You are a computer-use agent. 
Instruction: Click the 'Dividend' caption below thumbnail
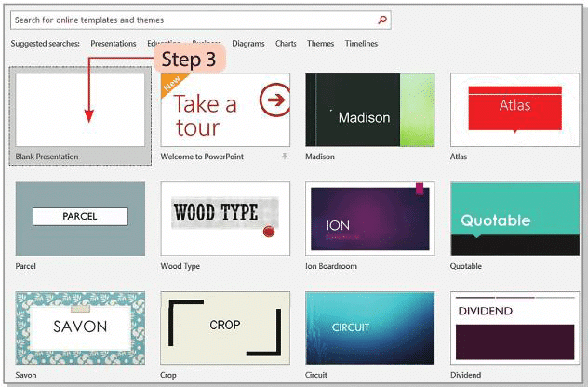[x=465, y=375]
